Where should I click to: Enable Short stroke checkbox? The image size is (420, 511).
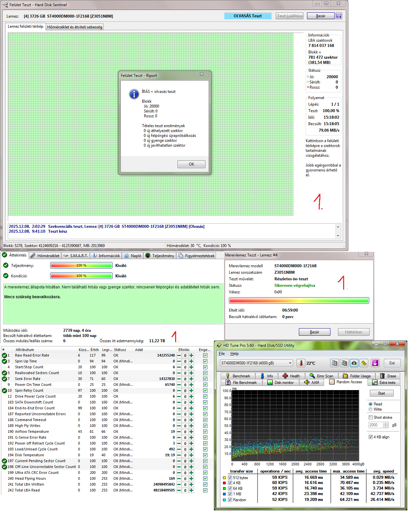click(x=371, y=417)
